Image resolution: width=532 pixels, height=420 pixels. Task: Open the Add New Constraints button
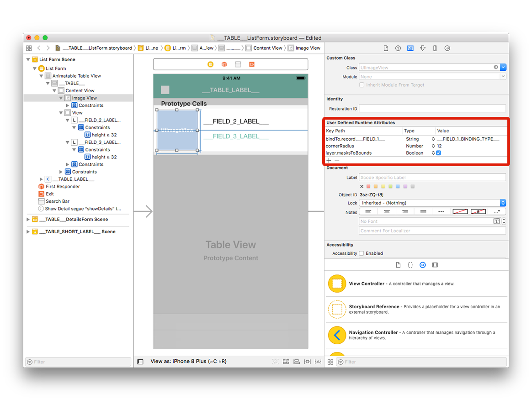308,362
